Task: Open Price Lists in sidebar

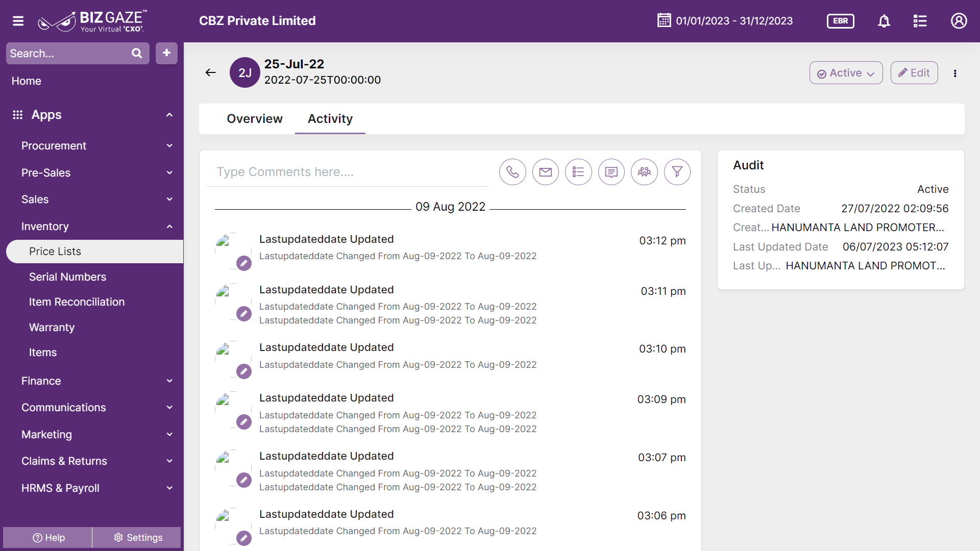Action: pos(94,252)
